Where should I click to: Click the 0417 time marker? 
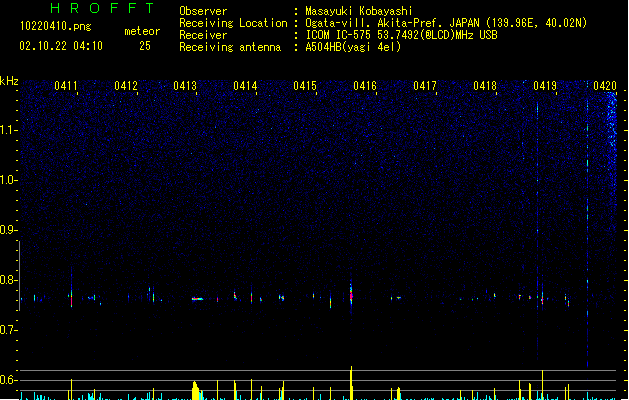coord(425,86)
